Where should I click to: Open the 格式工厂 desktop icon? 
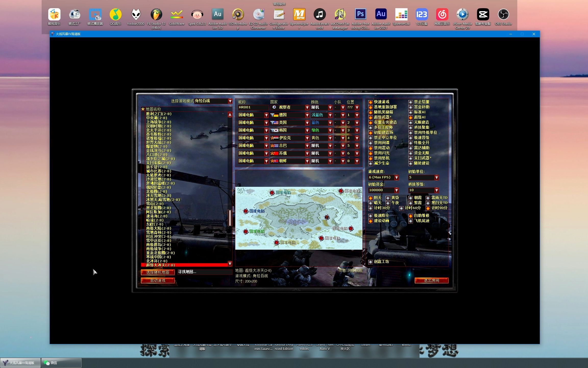(x=75, y=17)
